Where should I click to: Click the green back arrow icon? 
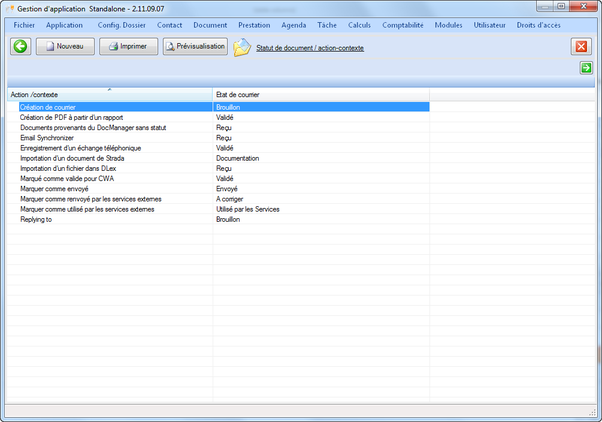(x=21, y=46)
